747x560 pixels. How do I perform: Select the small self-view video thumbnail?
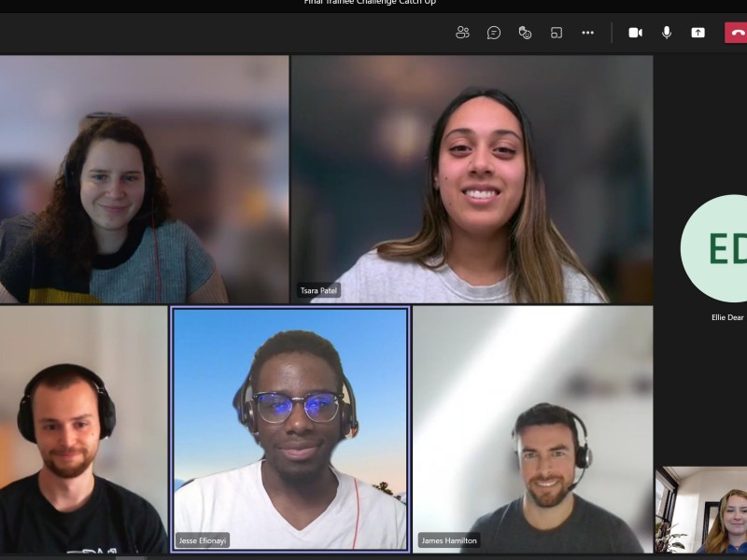701,510
